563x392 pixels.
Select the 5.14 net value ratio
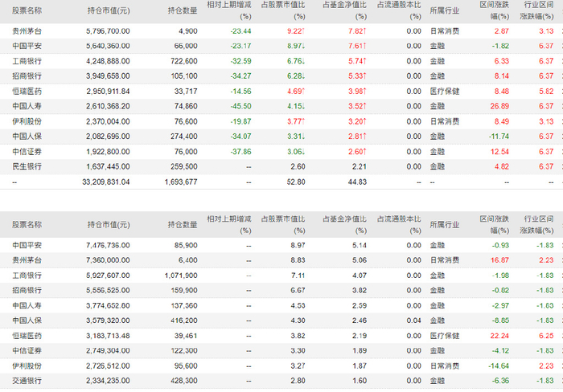pos(360,245)
